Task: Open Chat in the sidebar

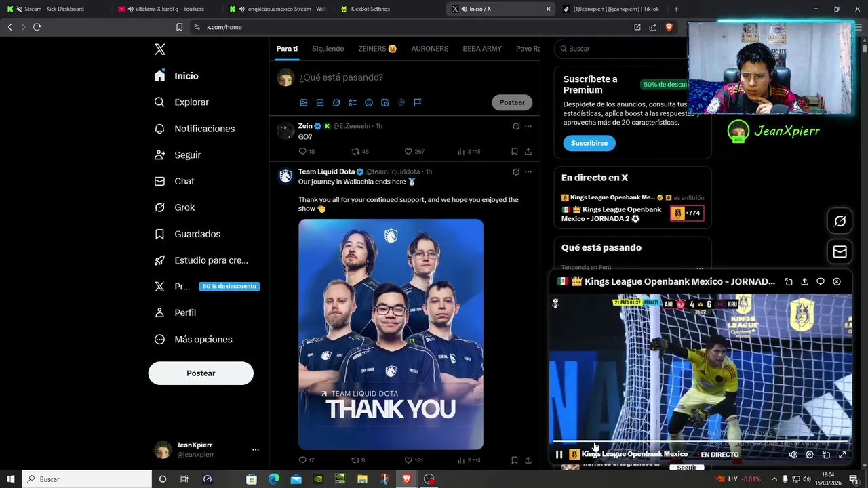Action: [174, 181]
